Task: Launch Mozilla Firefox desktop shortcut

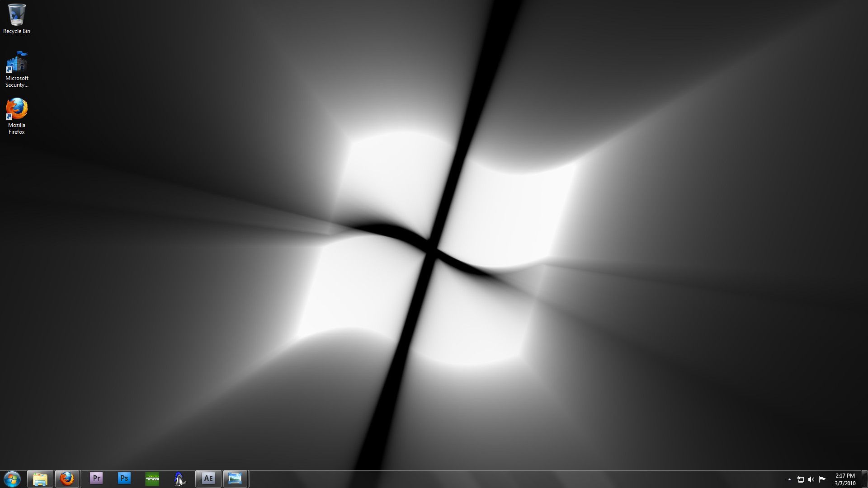Action: pos(16,108)
